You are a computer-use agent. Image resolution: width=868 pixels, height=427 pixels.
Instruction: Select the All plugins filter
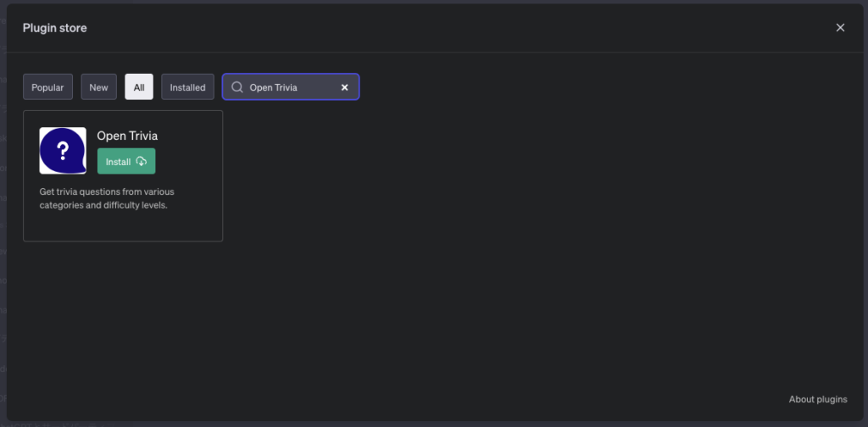(139, 87)
